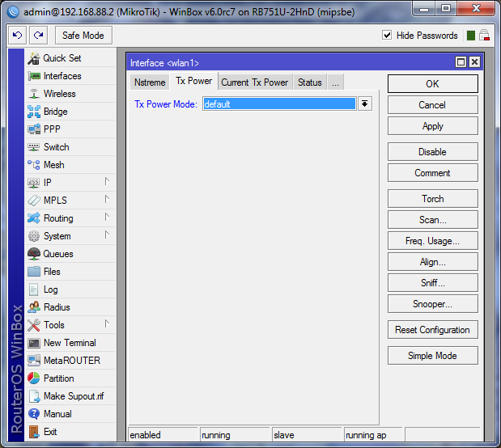Open the Snooper... tool

click(433, 304)
